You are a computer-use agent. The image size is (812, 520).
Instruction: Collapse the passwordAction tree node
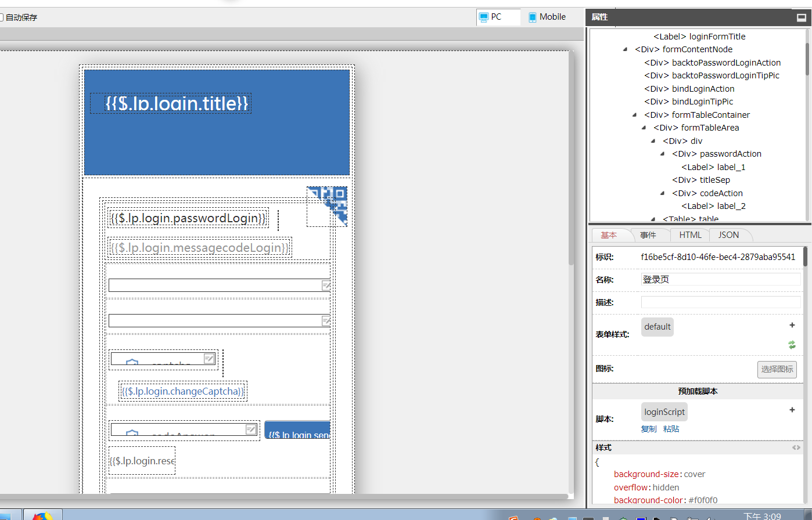click(x=662, y=154)
